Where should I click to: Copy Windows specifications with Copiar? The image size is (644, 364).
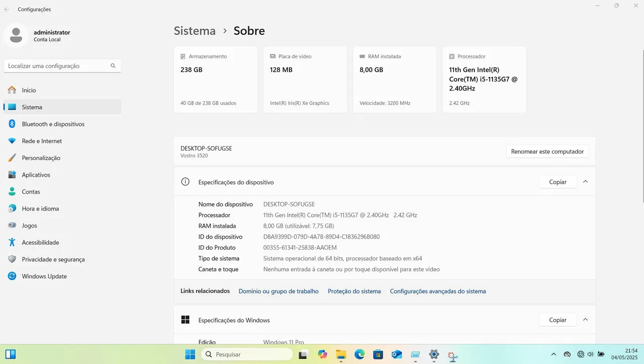[557, 320]
